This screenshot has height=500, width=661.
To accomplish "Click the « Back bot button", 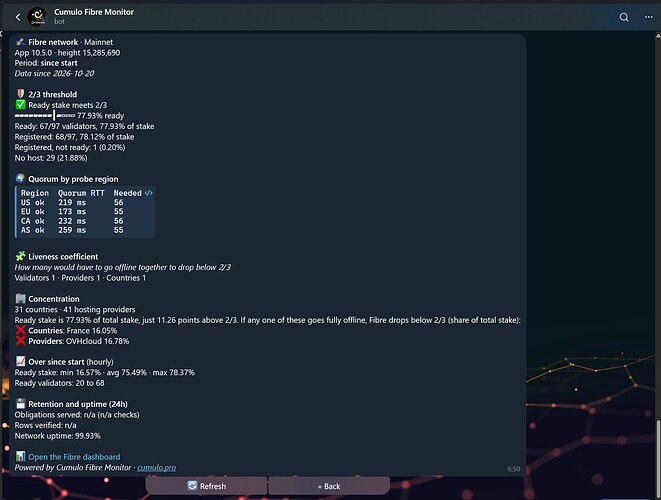I will pyautogui.click(x=329, y=486).
